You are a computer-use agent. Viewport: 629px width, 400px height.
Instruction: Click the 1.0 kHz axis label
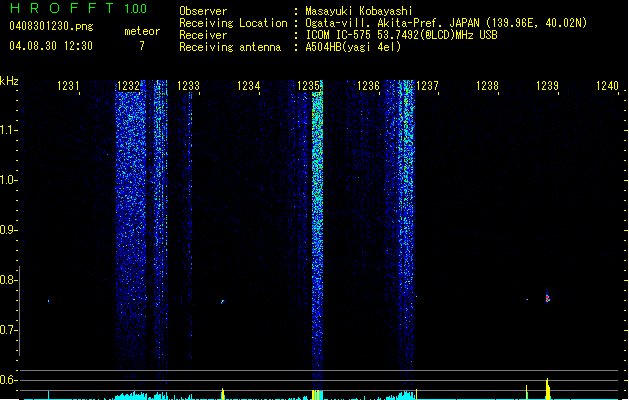coord(8,180)
